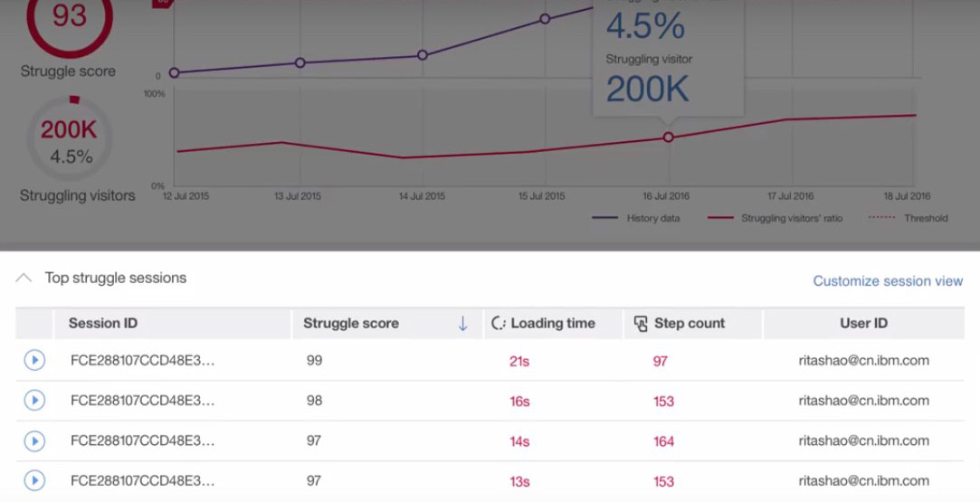Play session with 164 step count
Image resolution: width=980 pixels, height=502 pixels.
point(34,440)
